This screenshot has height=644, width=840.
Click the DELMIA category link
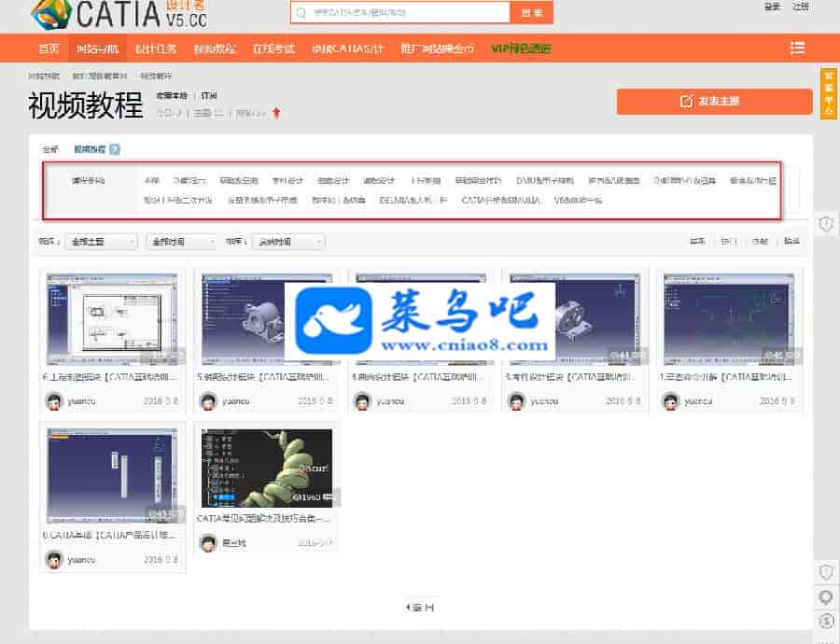pyautogui.click(x=413, y=200)
